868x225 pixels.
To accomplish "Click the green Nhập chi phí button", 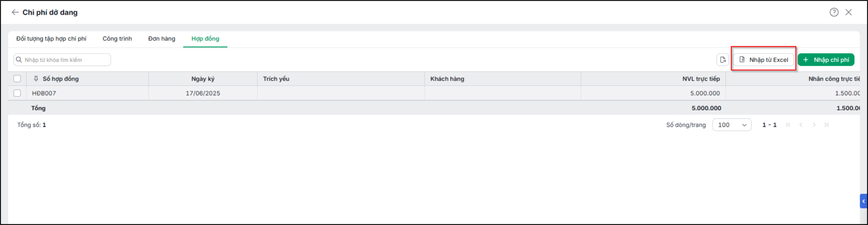I will click(826, 60).
